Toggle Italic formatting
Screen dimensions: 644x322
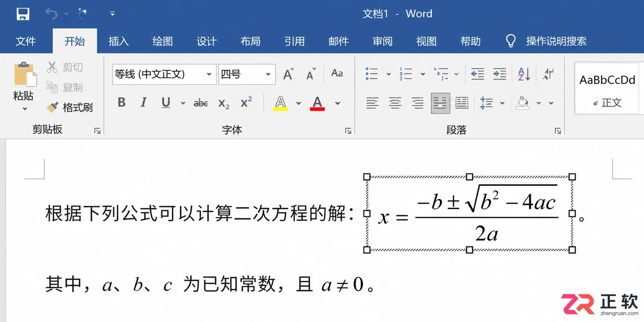point(143,103)
